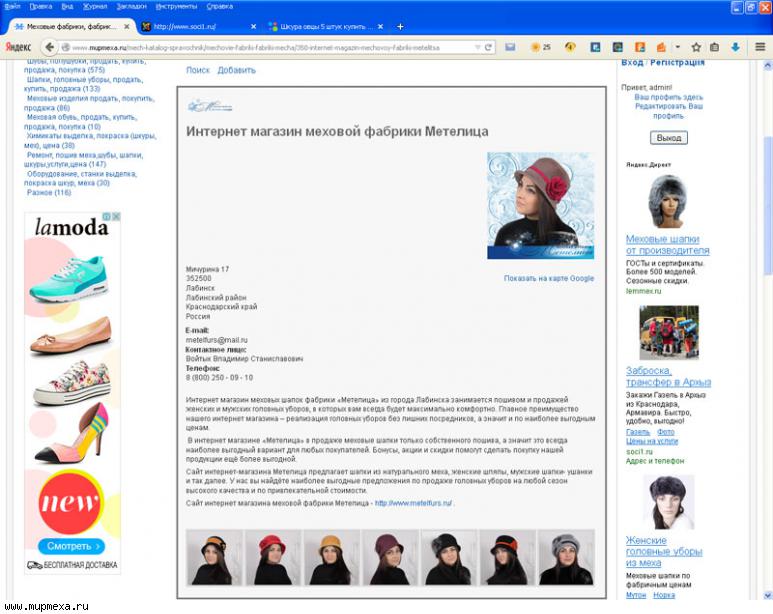Viewport: 773px width, 614px height.
Task: Open the Справка menu
Action: click(219, 6)
